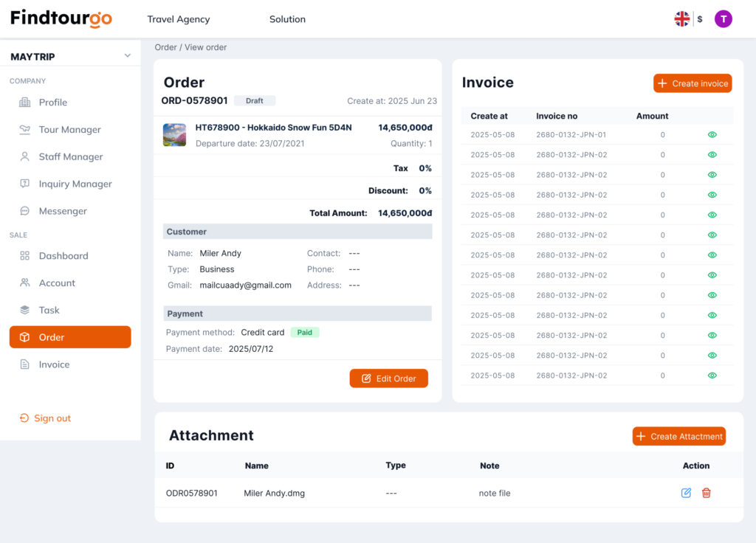Navigate to Invoice in the sidebar
756x543 pixels.
54,364
